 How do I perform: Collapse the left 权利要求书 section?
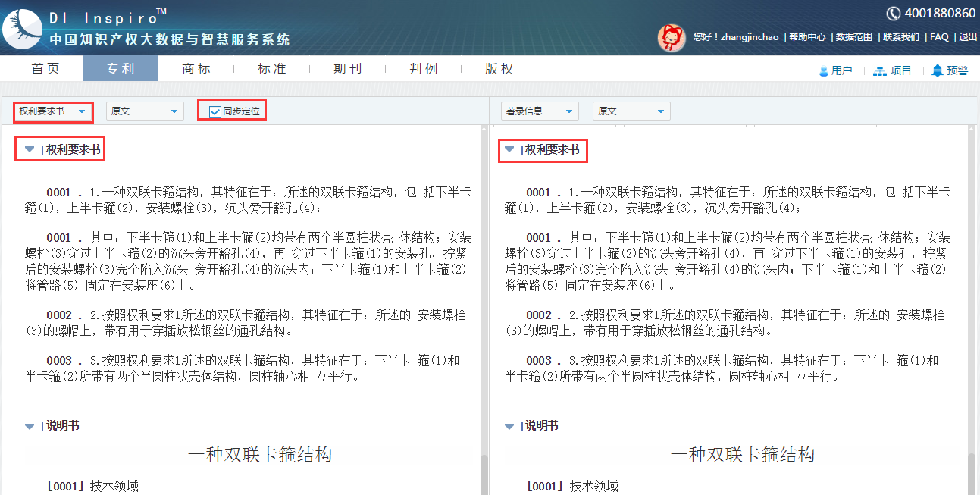tap(30, 150)
